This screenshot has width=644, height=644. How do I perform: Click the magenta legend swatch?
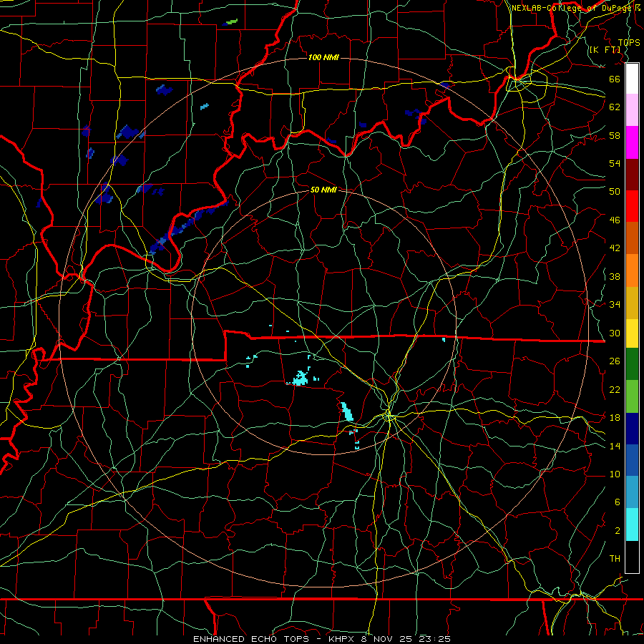(x=632, y=142)
